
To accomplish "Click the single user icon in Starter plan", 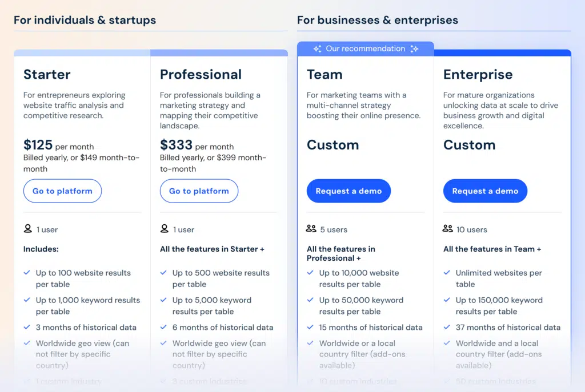I will [28, 229].
